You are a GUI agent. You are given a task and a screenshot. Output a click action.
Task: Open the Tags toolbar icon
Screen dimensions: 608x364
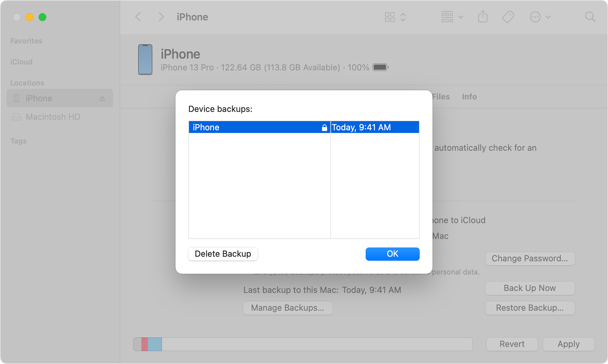point(508,17)
